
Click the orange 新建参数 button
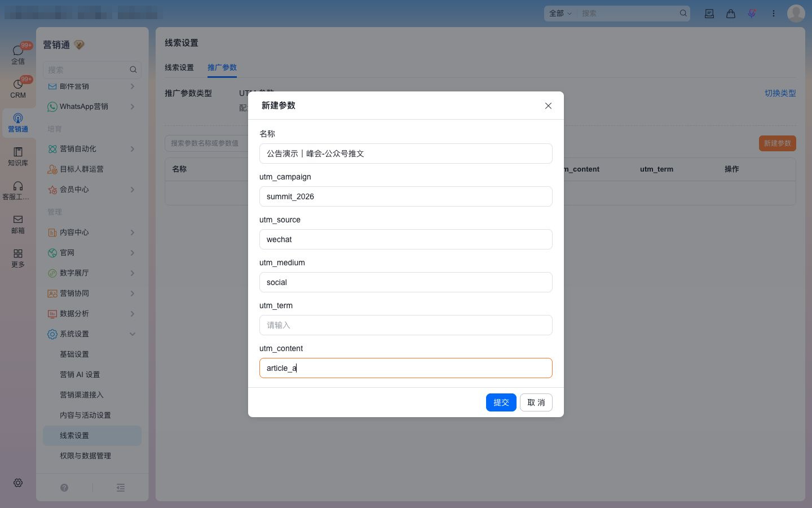pyautogui.click(x=778, y=143)
